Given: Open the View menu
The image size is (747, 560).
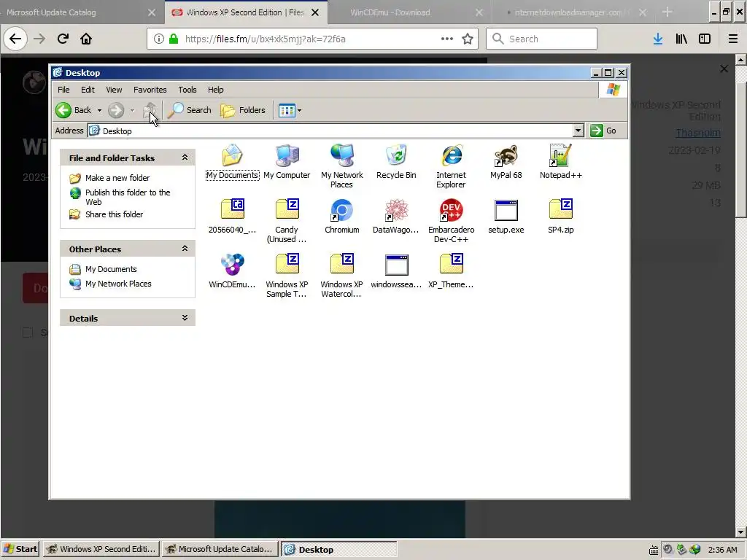Looking at the screenshot, I should tap(114, 90).
